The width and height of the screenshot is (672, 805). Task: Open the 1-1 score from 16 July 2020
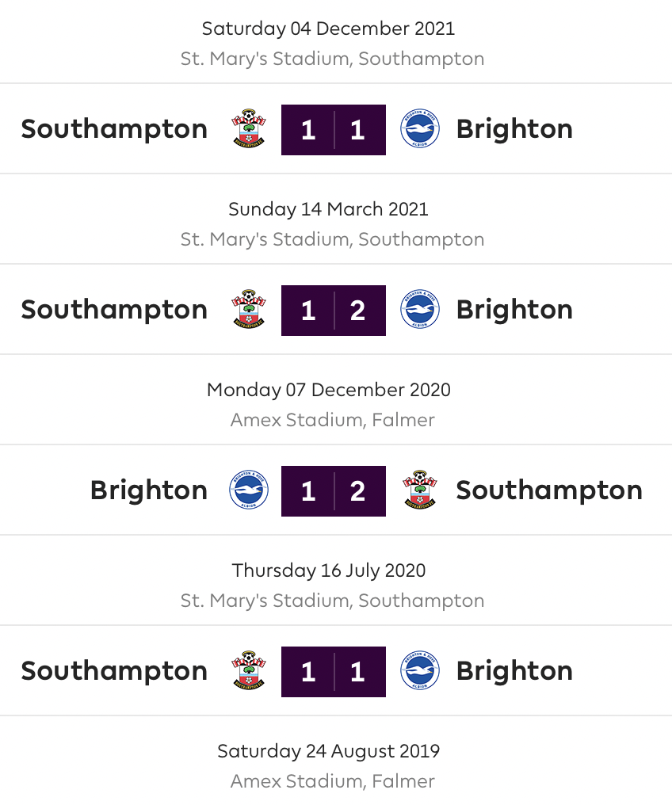[334, 672]
